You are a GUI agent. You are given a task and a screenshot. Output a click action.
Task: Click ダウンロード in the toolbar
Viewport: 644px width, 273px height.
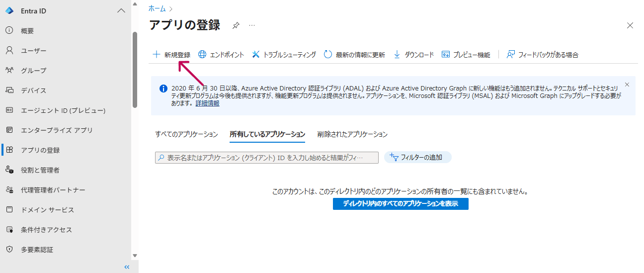413,55
